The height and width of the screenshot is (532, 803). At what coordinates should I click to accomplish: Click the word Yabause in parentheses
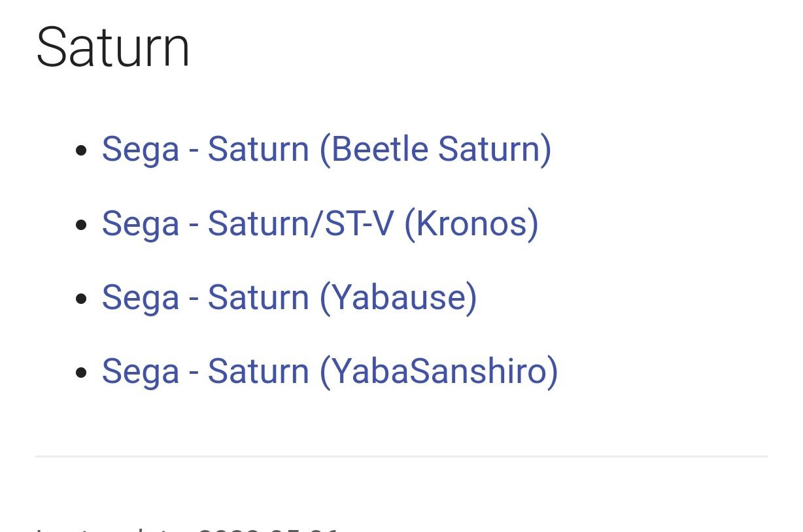click(398, 297)
